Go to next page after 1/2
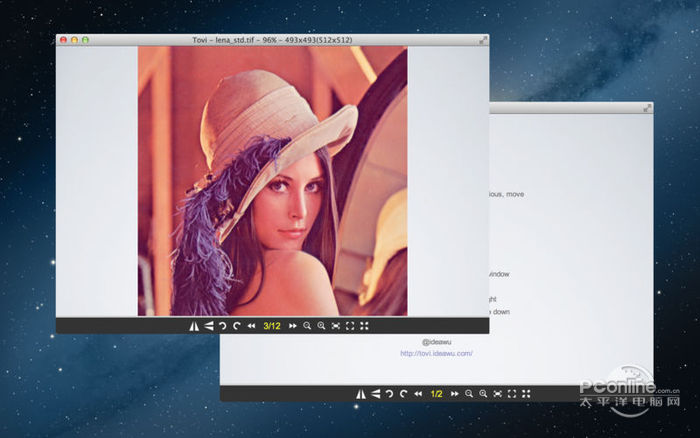This screenshot has width=700, height=438. tap(455, 394)
